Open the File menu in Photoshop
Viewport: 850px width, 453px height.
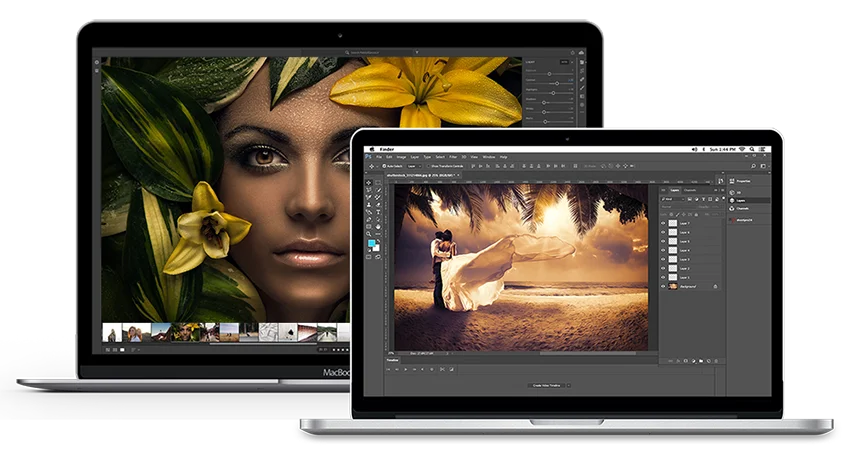[379, 157]
